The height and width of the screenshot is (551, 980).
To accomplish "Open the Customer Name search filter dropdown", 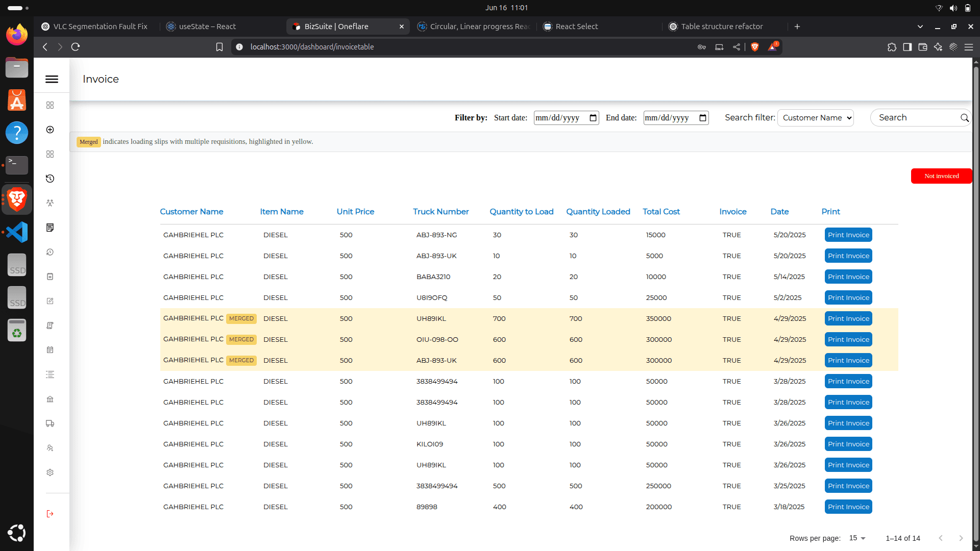I will [815, 118].
